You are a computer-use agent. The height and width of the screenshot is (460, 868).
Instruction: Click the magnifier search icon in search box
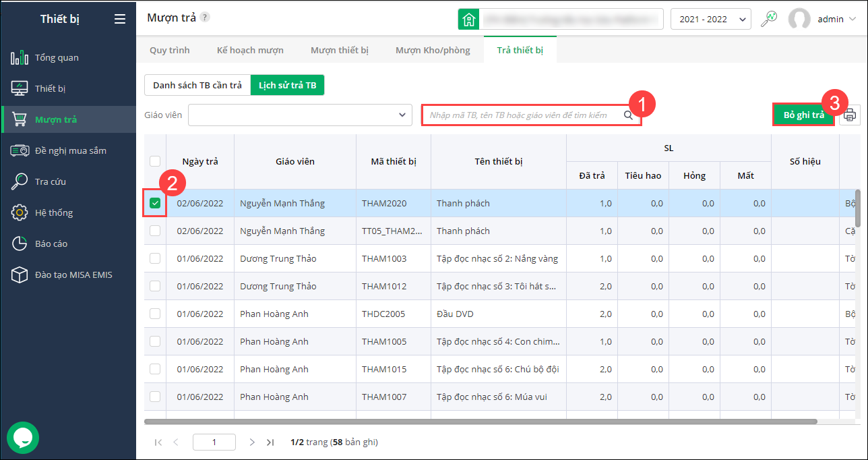click(x=628, y=115)
